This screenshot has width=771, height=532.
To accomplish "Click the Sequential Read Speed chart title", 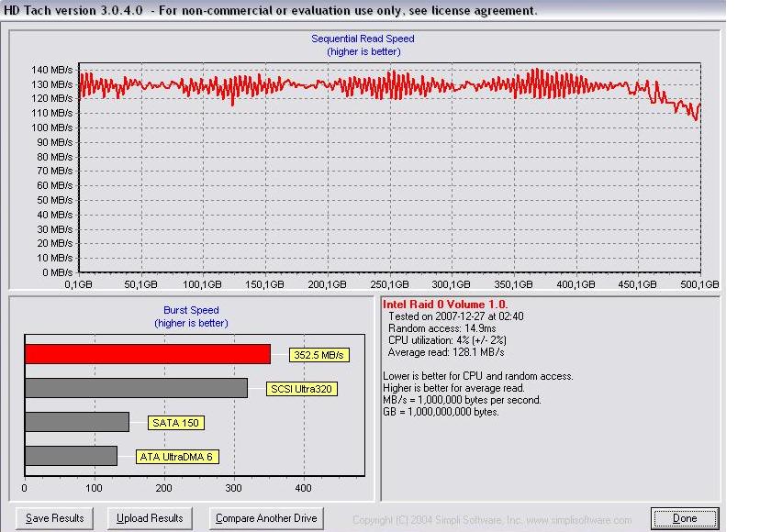I will coord(363,39).
